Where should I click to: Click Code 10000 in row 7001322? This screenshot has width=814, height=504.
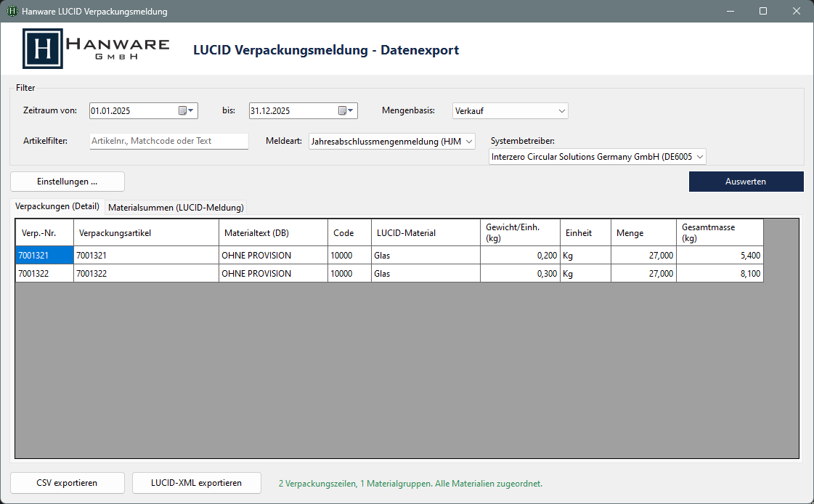pos(350,274)
